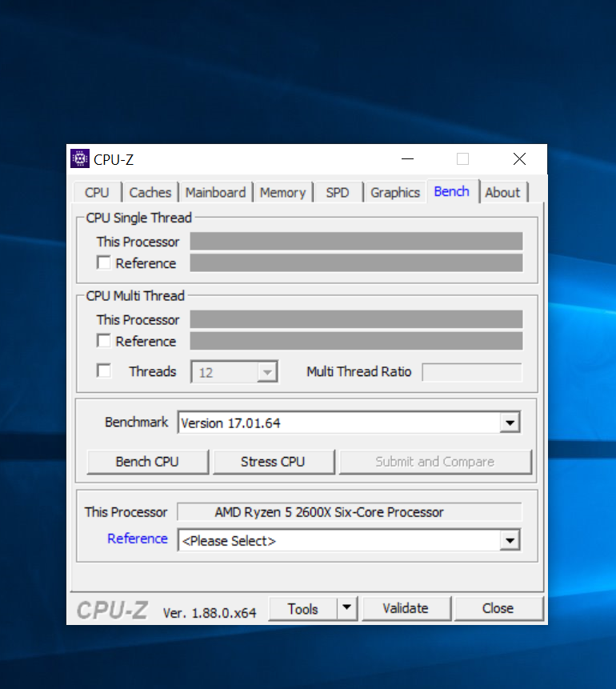Open the About tab
The width and height of the screenshot is (616, 689).
tap(502, 193)
